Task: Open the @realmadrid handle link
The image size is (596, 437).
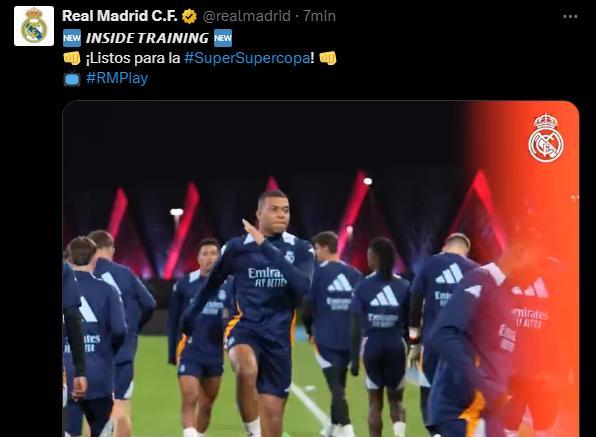Action: click(247, 16)
